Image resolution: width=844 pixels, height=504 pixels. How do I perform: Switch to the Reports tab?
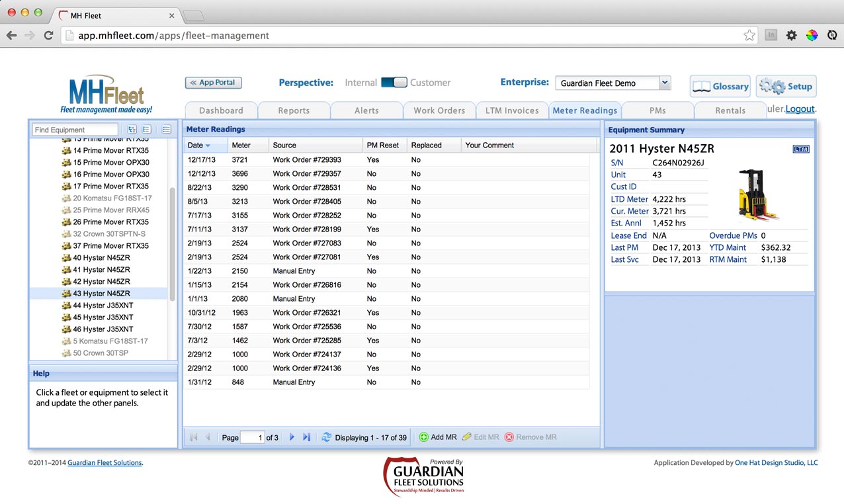(294, 110)
